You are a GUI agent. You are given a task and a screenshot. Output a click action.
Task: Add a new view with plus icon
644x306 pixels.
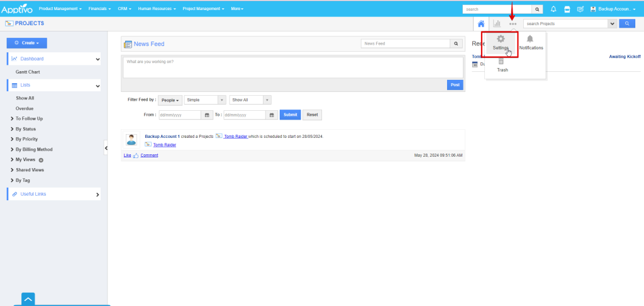coord(41,160)
